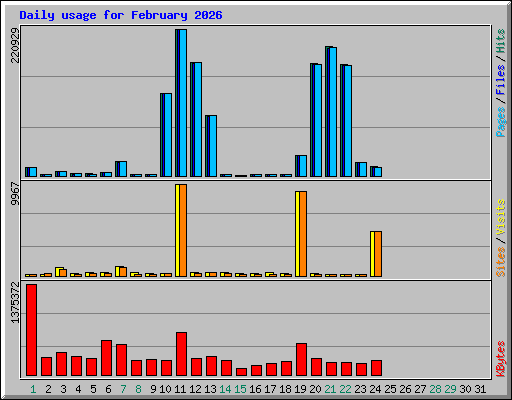512x400 pixels.
Task: Select the red KBytes bar for day 6
Action: [x=106, y=358]
